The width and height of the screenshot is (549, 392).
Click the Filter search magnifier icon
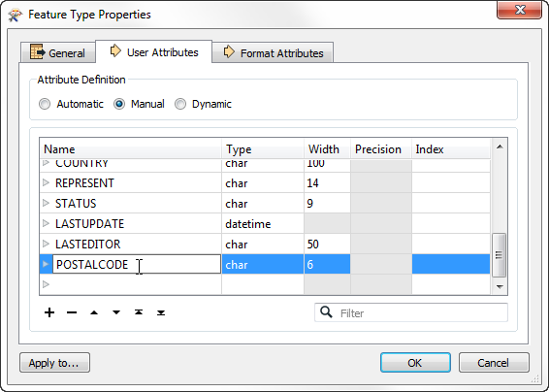[326, 311]
